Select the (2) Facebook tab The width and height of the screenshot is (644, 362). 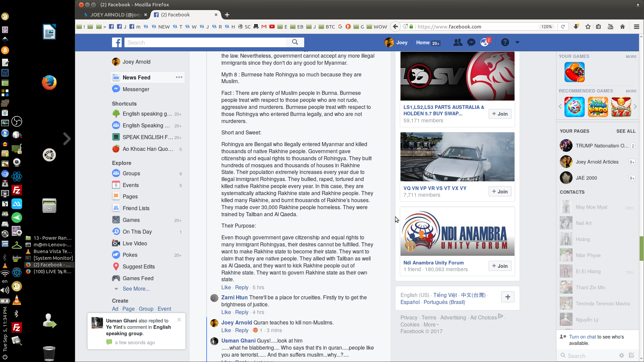click(x=185, y=15)
